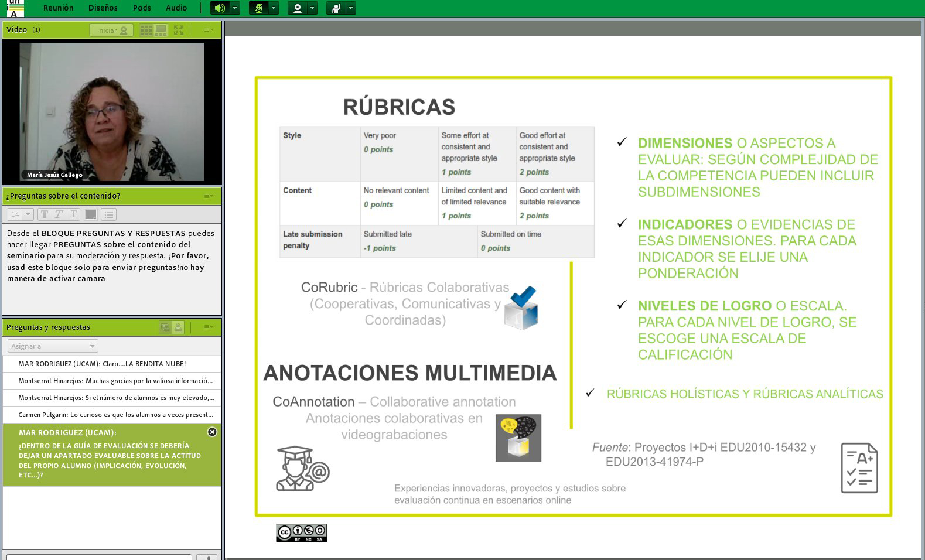Click the INDICADORES bullet text on slide
925x560 pixels.
747,249
